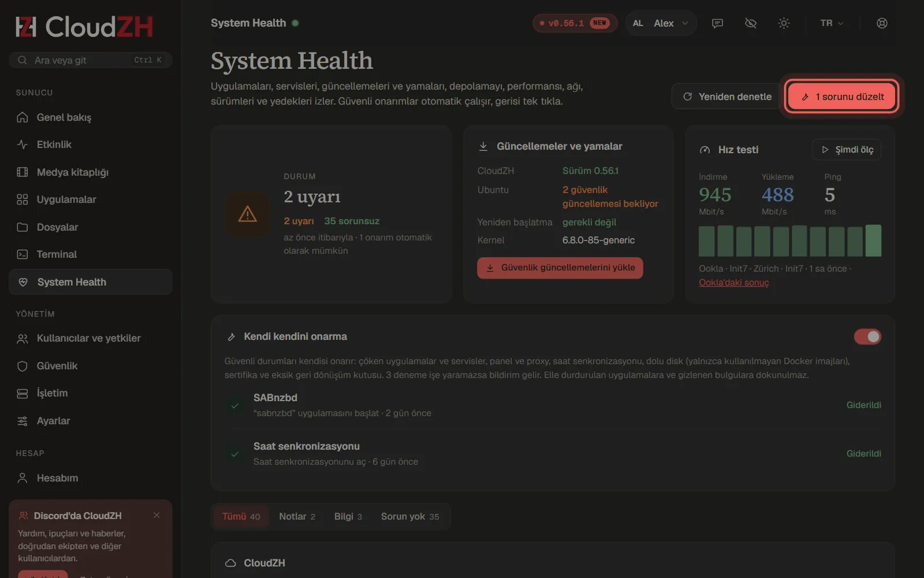Click the Dosyalar folder icon
Image resolution: width=924 pixels, height=578 pixels.
tap(23, 227)
